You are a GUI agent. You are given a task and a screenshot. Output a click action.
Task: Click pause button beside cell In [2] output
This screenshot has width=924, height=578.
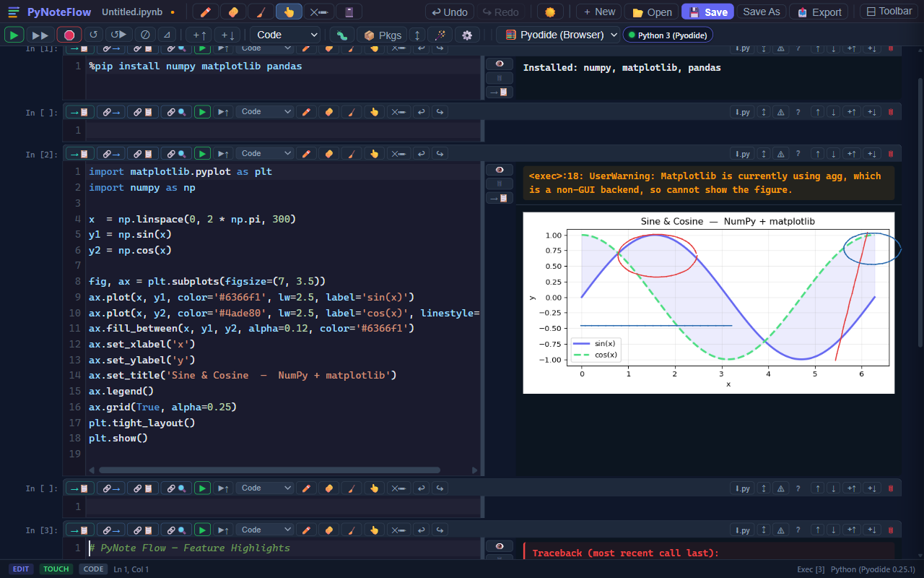coord(500,184)
